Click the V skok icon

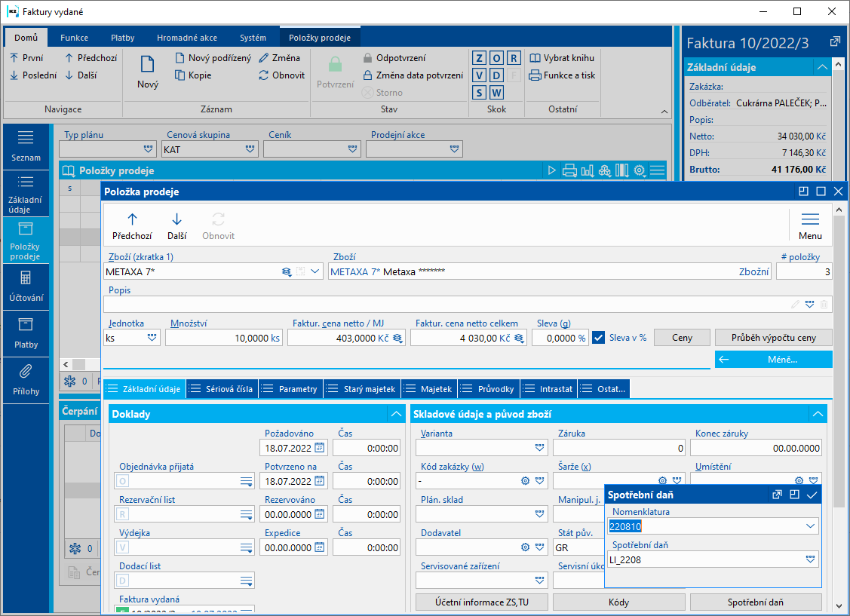[x=479, y=75]
